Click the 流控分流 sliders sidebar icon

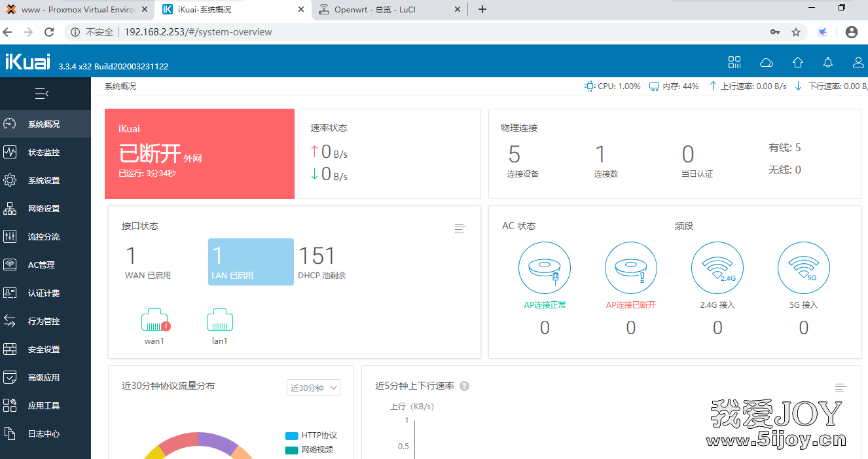coord(10,236)
